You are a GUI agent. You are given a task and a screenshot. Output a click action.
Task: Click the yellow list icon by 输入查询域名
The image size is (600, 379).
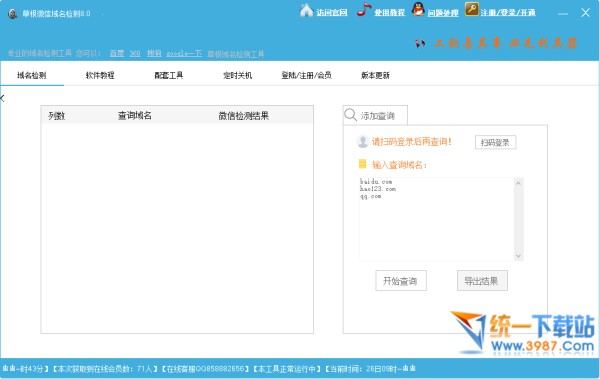[x=362, y=164]
